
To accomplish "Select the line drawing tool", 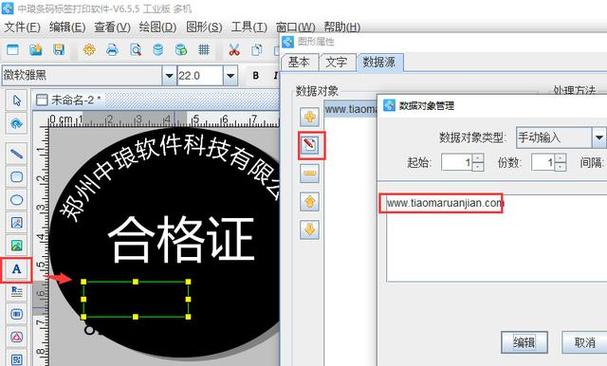I will [x=16, y=154].
